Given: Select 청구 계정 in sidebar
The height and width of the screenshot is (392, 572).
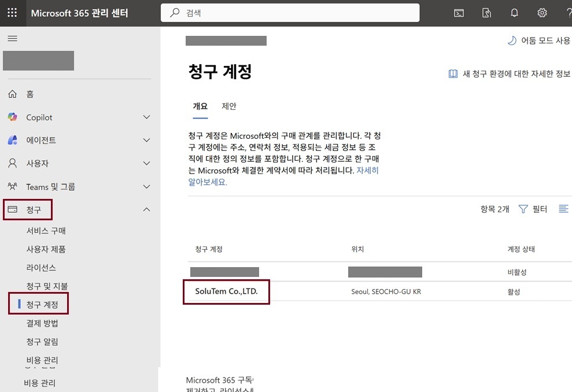Looking at the screenshot, I should (x=42, y=305).
